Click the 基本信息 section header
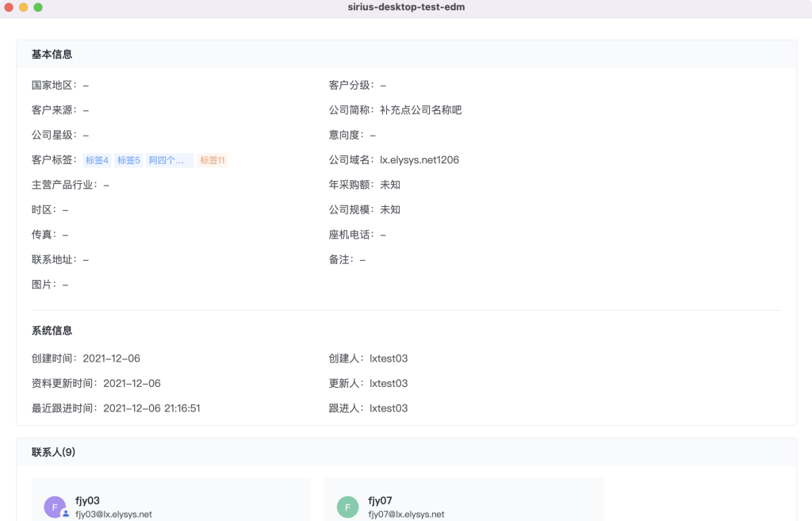 tap(52, 55)
